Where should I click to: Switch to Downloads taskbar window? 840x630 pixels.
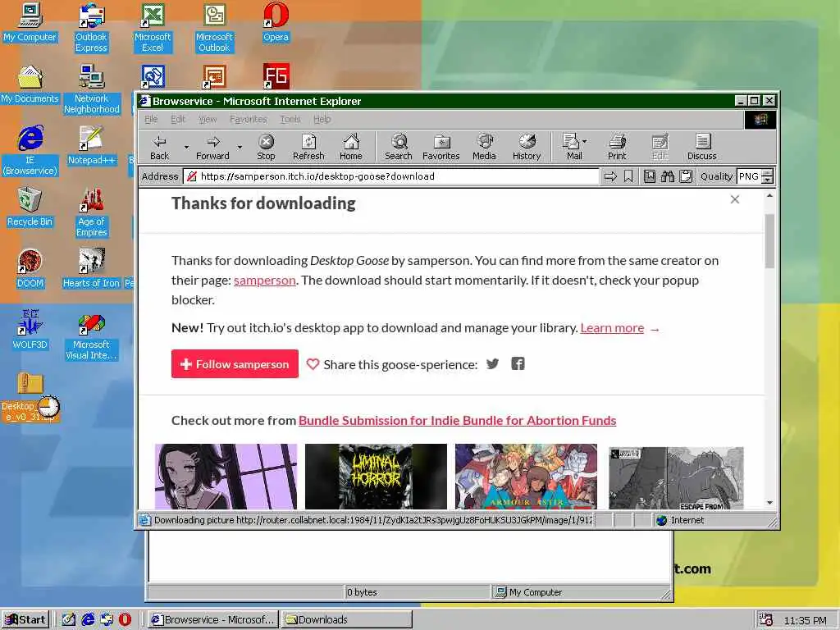pos(347,619)
